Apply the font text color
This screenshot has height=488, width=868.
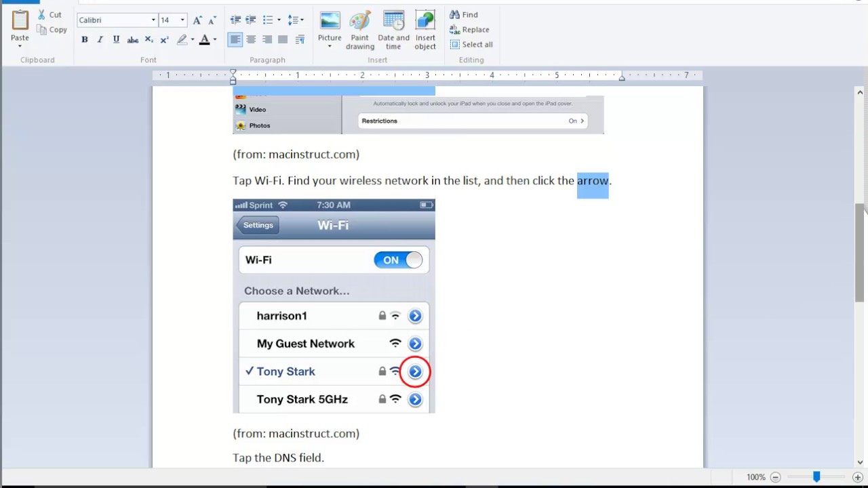[204, 40]
